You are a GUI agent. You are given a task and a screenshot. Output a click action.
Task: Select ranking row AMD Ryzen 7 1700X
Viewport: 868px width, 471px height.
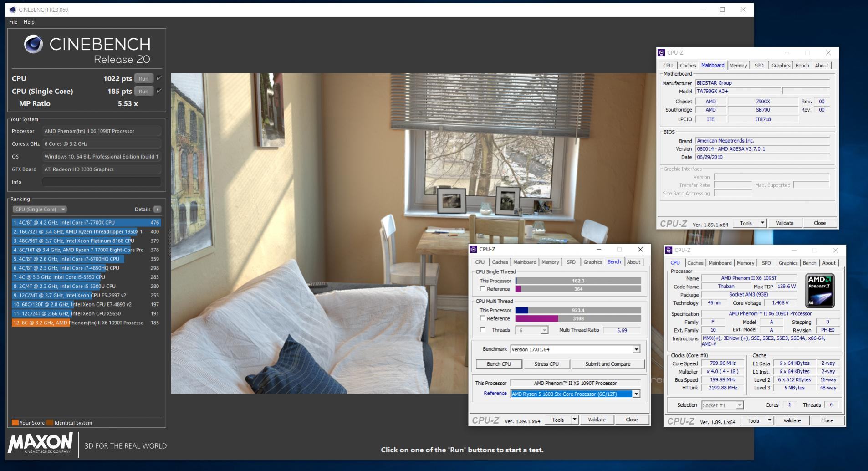[x=86, y=250]
